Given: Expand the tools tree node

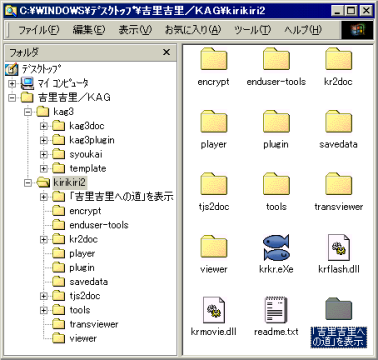Looking at the screenshot, I should 44,310.
